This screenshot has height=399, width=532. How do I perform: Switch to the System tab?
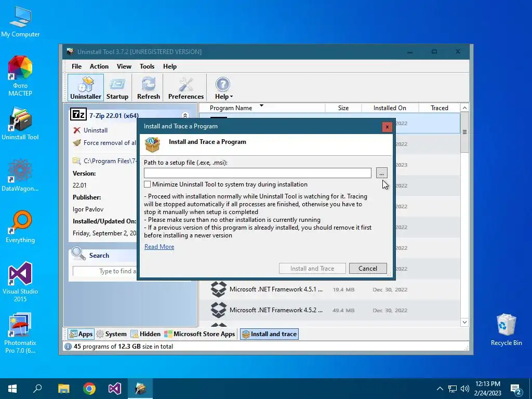point(111,334)
